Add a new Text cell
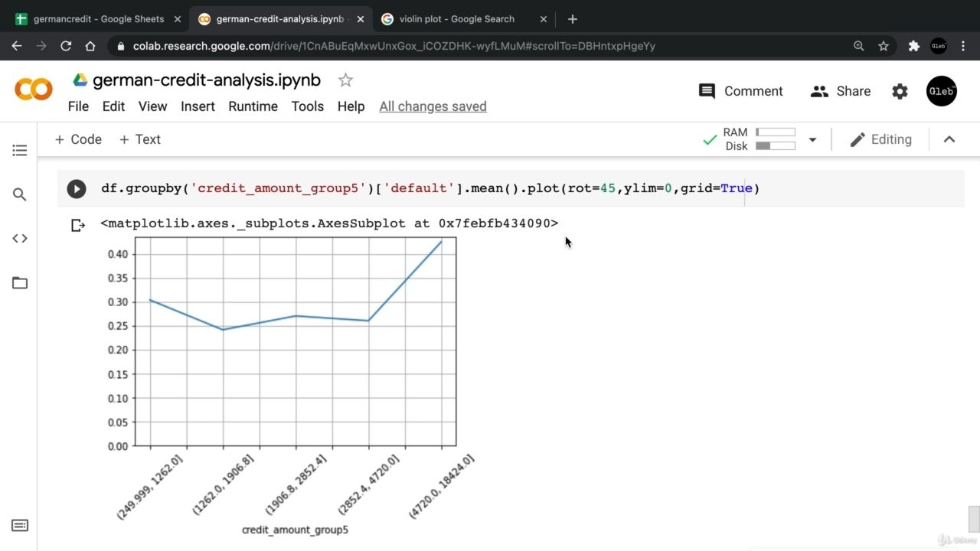Screen dimensions: 980x551 pyautogui.click(x=140, y=139)
